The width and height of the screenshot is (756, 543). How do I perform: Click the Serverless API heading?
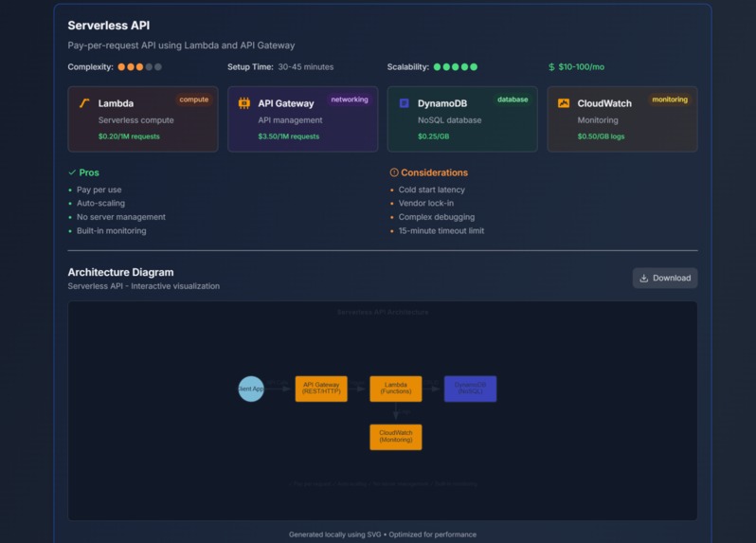tap(109, 25)
